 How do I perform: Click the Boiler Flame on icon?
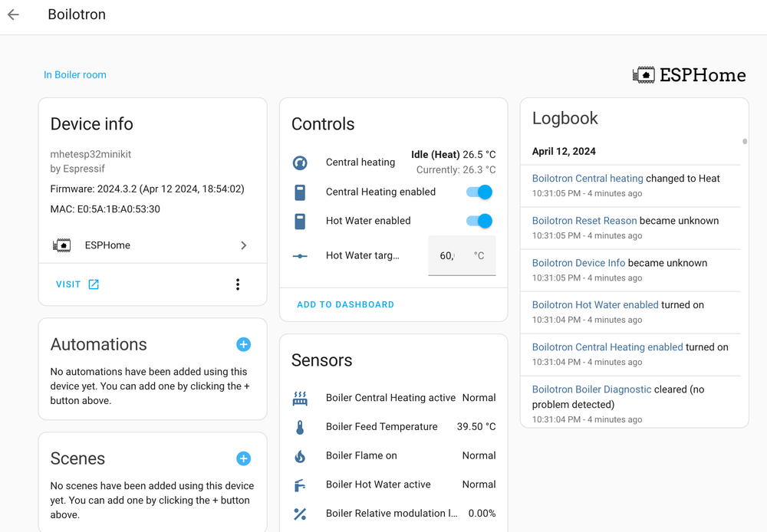click(x=300, y=456)
